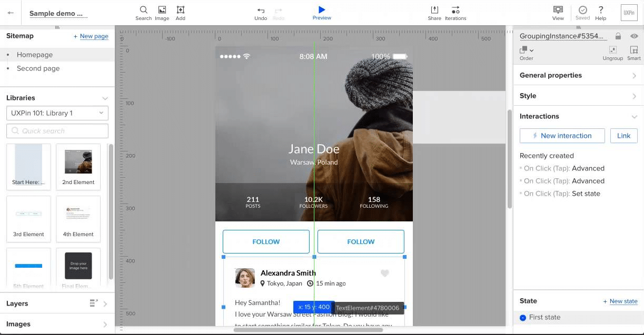Open the Help menu
This screenshot has width=644, height=335.
[601, 13]
